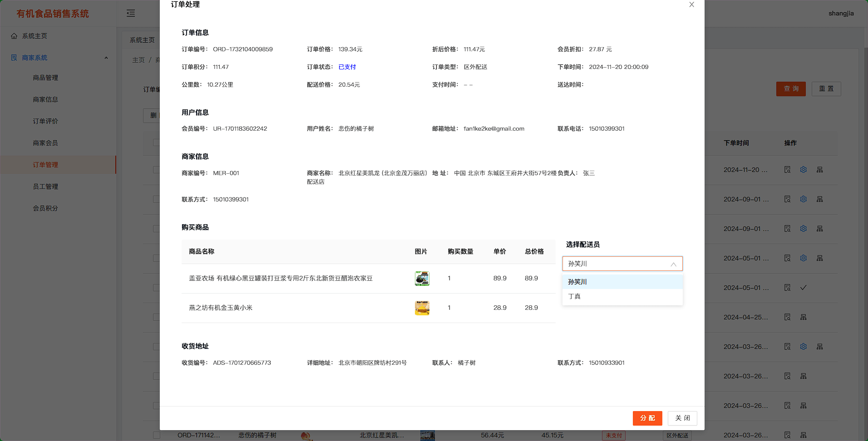Click the view-details icon in the 2024-11-20 row
The height and width of the screenshot is (441, 868).
(787, 170)
